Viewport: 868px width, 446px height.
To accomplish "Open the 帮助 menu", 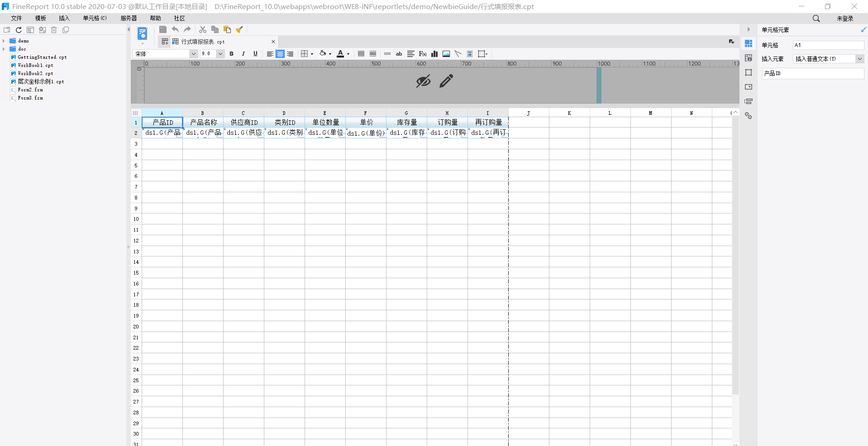I will [155, 18].
